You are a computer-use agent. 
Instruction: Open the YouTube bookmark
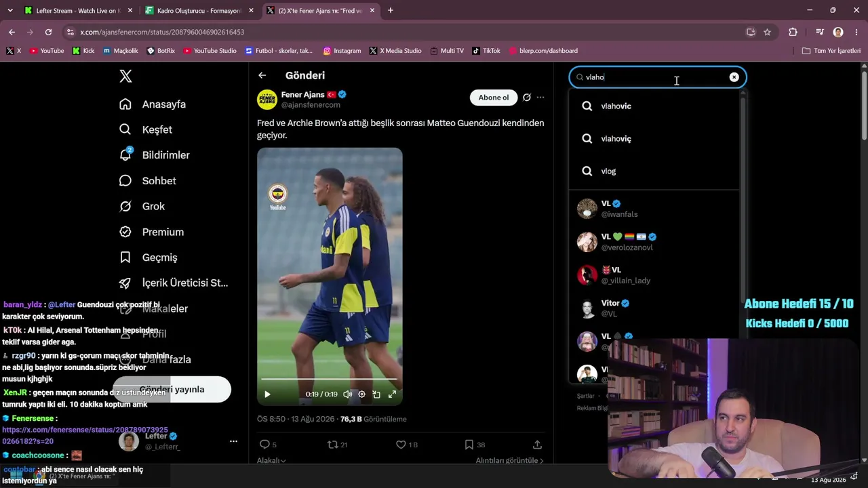(47, 51)
